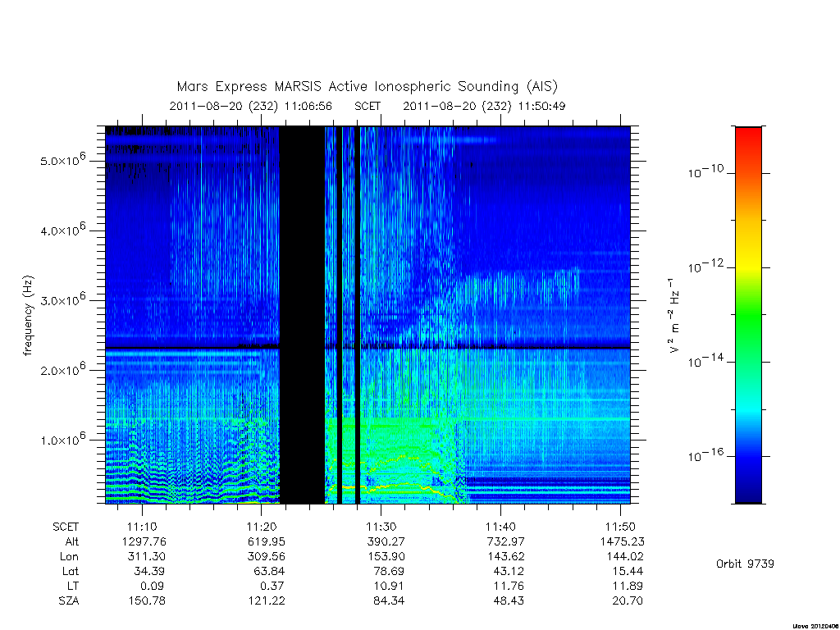
Task: Click the 10⁻¹⁰ colorbar label
Action: (x=705, y=171)
